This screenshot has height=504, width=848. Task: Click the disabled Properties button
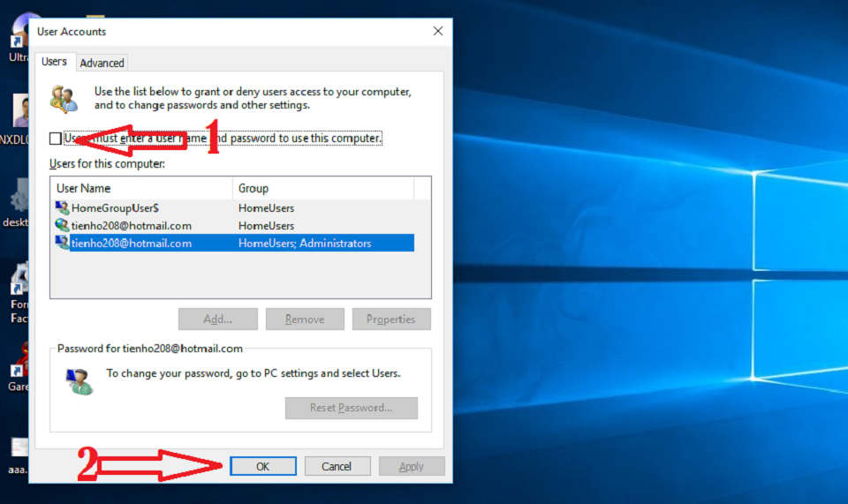pyautogui.click(x=391, y=320)
